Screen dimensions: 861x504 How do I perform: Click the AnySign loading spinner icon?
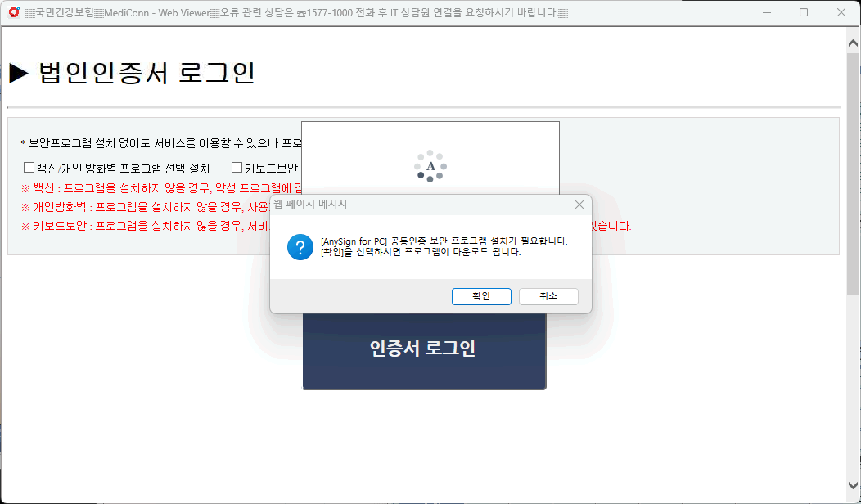pyautogui.click(x=430, y=166)
